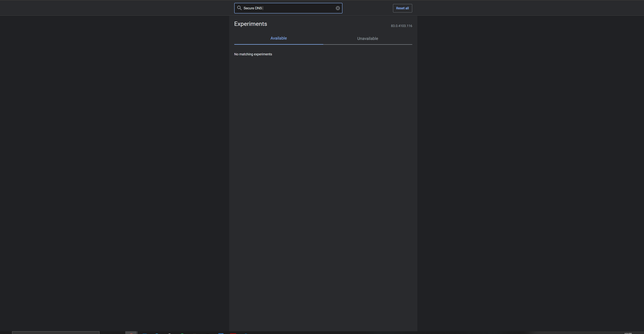
Task: Click the magnifier search icon
Action: pyautogui.click(x=239, y=8)
